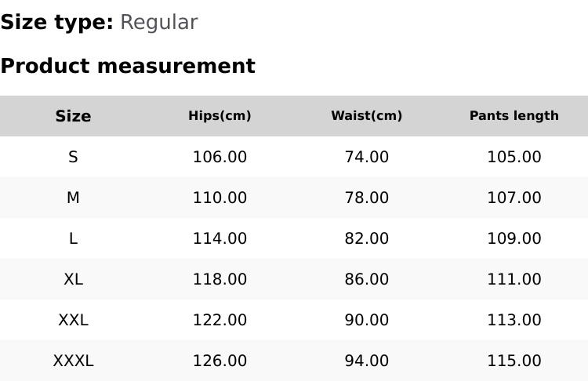Viewport: 588px width, 381px height.
Task: Click the Product measurement heading
Action: click(128, 66)
